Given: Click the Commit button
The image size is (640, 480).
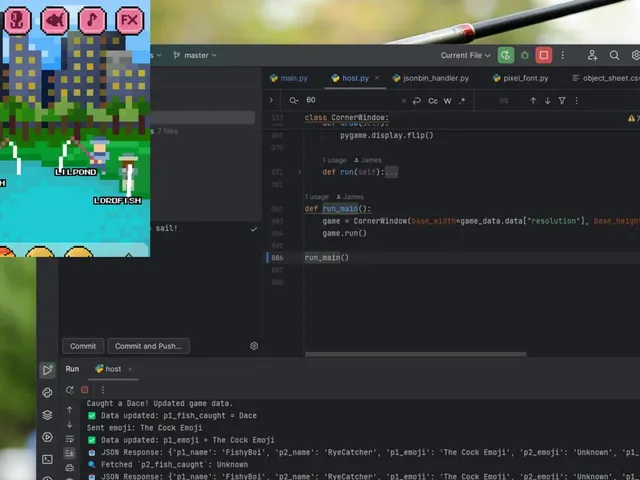Looking at the screenshot, I should pos(83,346).
